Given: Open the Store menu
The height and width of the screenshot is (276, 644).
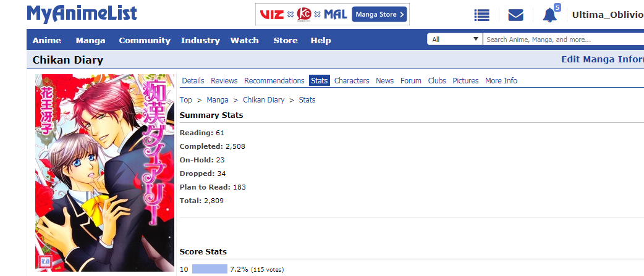Looking at the screenshot, I should coord(286,40).
